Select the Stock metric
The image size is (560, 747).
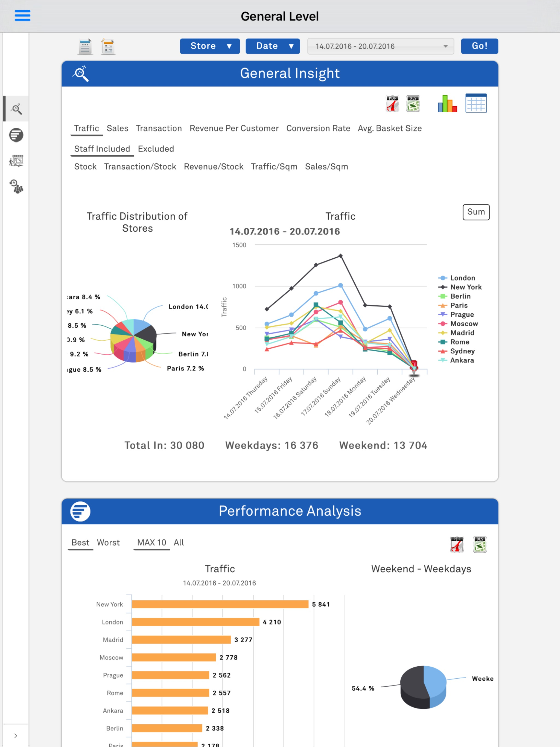[86, 167]
